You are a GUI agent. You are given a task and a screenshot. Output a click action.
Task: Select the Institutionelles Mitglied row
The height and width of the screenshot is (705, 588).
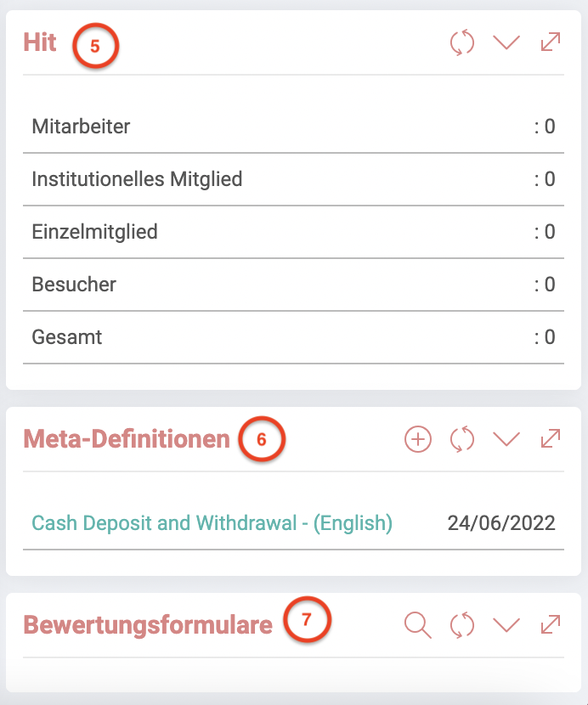click(293, 179)
